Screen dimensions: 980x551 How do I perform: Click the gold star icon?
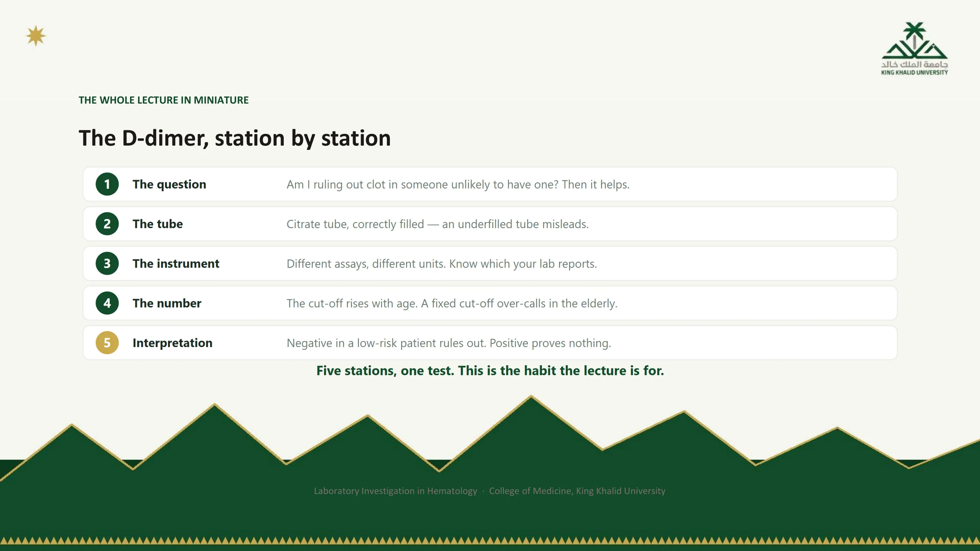[36, 36]
